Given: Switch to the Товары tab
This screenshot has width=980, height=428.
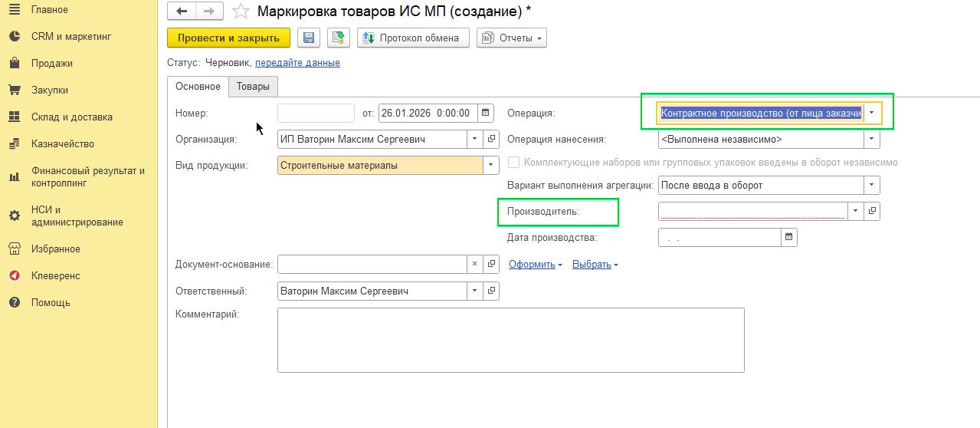Looking at the screenshot, I should [x=253, y=87].
